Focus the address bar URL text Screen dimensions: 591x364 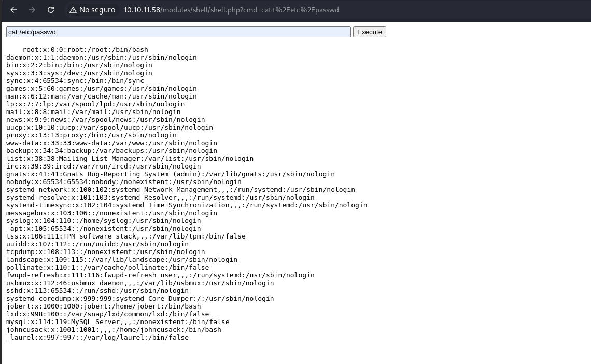click(x=231, y=10)
